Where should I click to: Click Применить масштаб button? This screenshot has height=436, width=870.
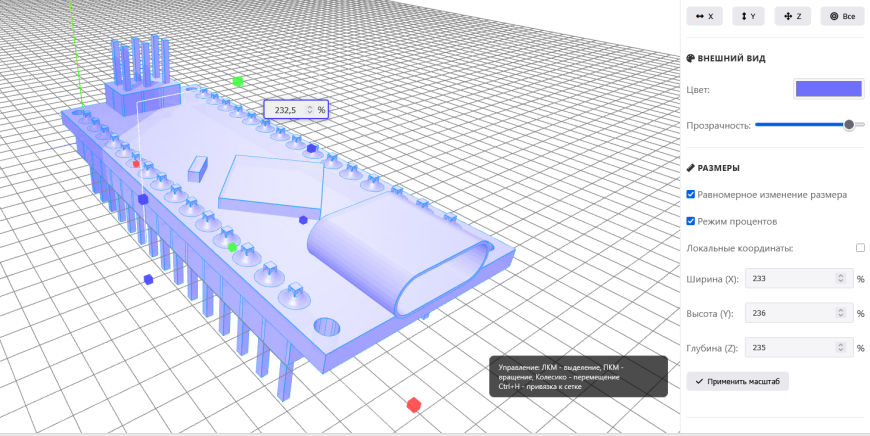737,382
